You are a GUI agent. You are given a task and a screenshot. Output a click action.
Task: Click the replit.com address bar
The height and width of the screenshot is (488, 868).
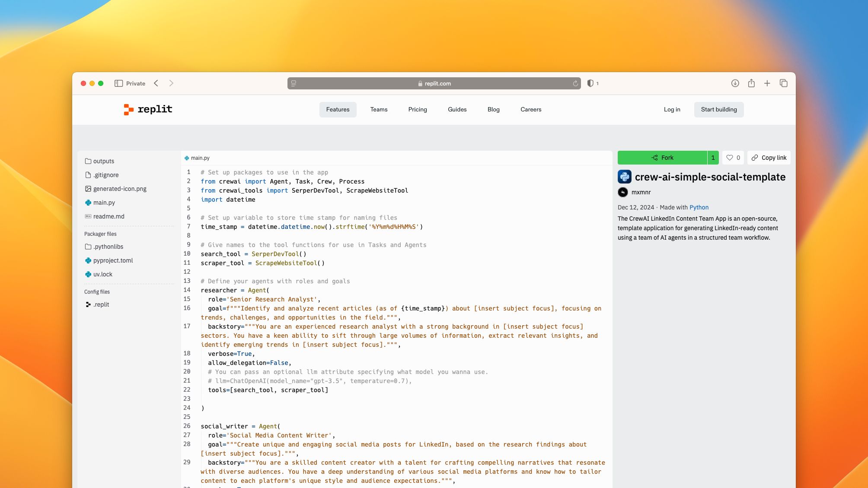[434, 83]
